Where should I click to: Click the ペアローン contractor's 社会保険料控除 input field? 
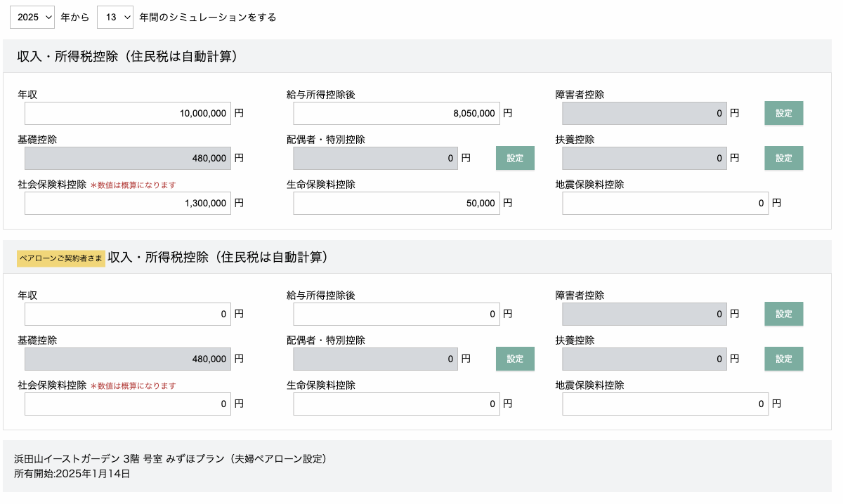click(128, 404)
